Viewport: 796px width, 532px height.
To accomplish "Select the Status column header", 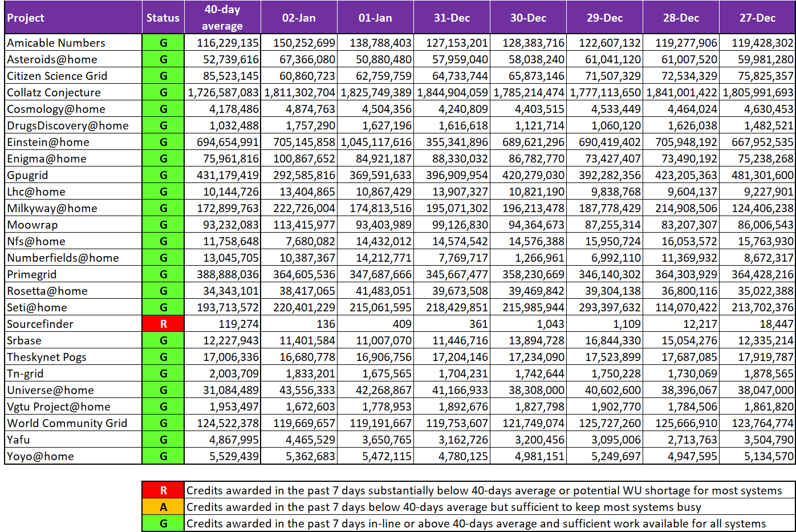I will [163, 18].
